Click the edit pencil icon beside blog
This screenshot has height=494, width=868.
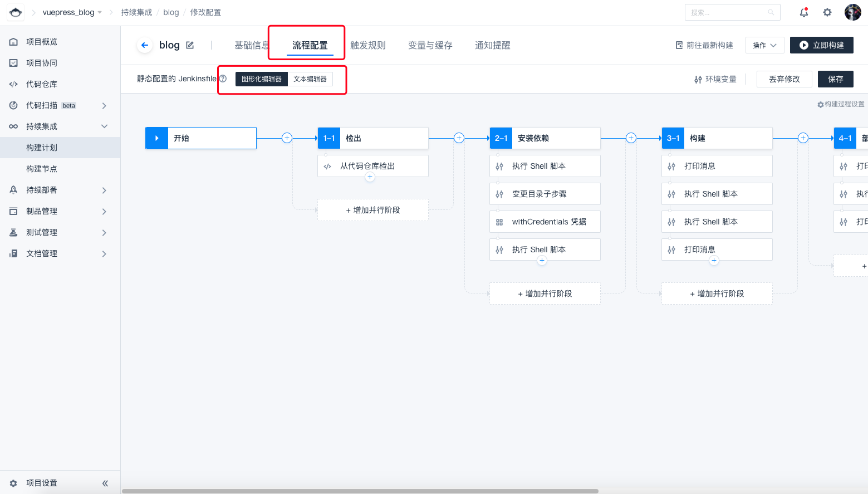tap(190, 45)
